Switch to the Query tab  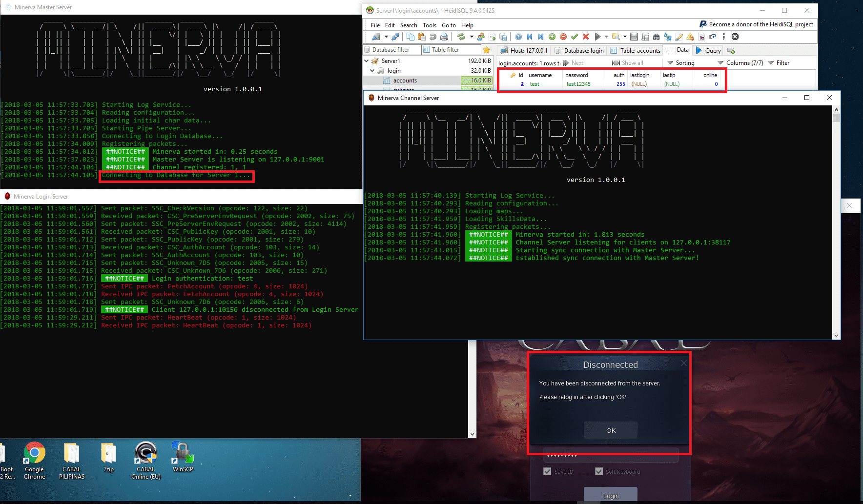tap(708, 50)
